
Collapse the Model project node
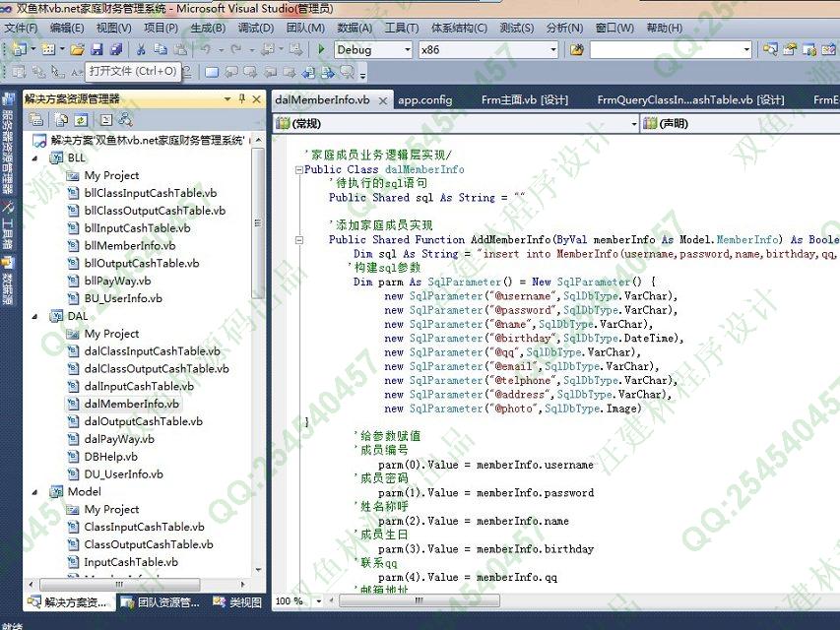click(35, 492)
